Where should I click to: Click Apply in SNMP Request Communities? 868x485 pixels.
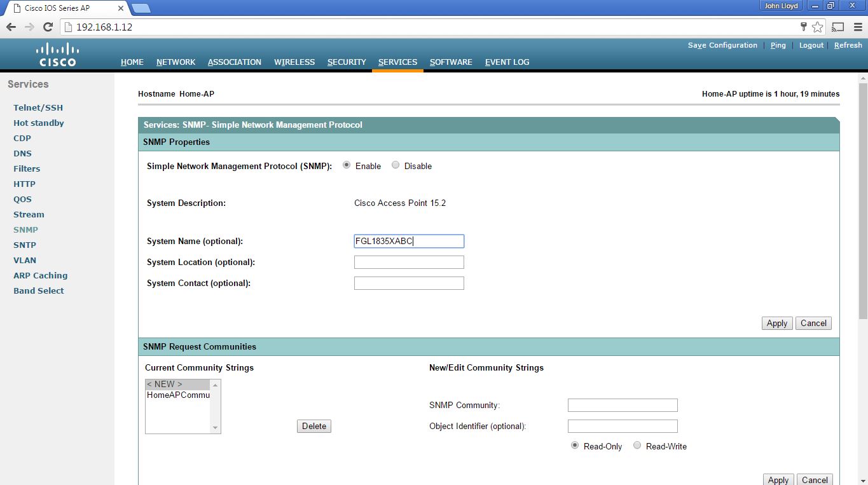(x=778, y=480)
